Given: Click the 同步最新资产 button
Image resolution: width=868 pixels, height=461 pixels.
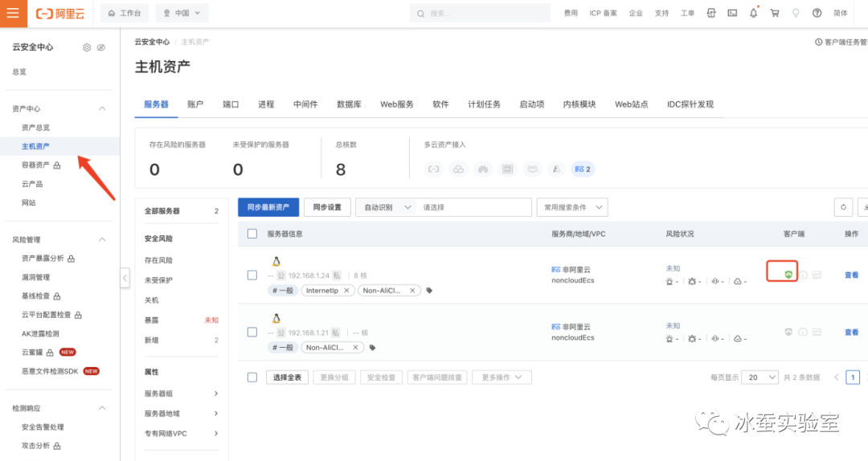Looking at the screenshot, I should click(x=268, y=207).
